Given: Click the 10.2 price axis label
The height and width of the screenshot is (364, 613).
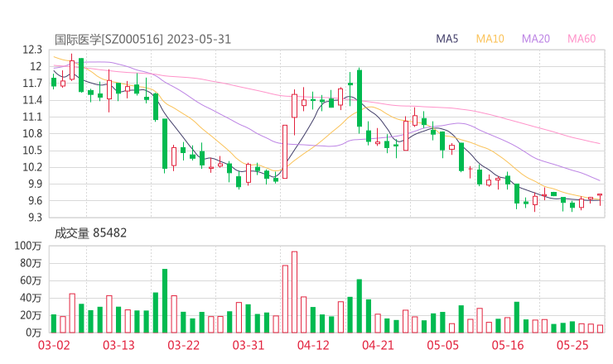Looking at the screenshot, I should [x=32, y=167].
